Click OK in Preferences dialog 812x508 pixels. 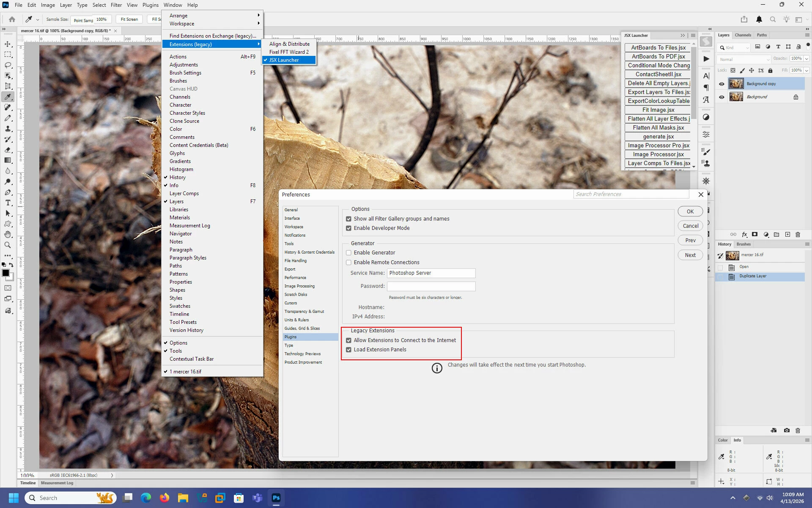[x=690, y=212]
